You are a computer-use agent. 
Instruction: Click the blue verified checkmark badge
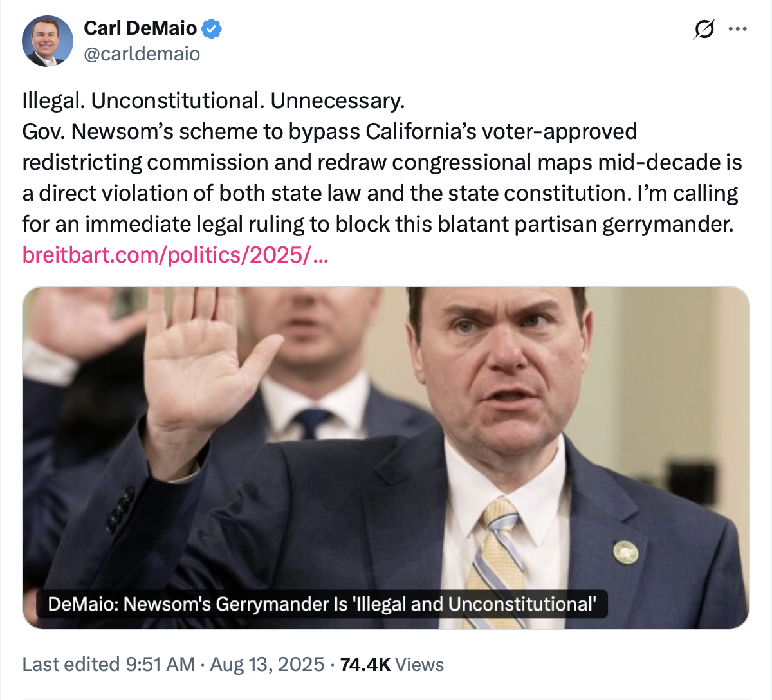[212, 28]
